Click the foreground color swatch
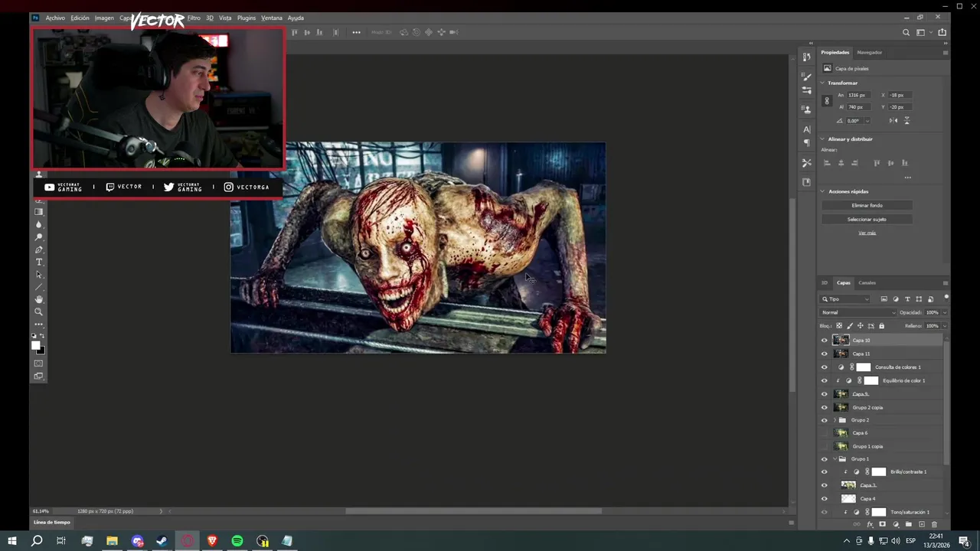 tap(35, 346)
